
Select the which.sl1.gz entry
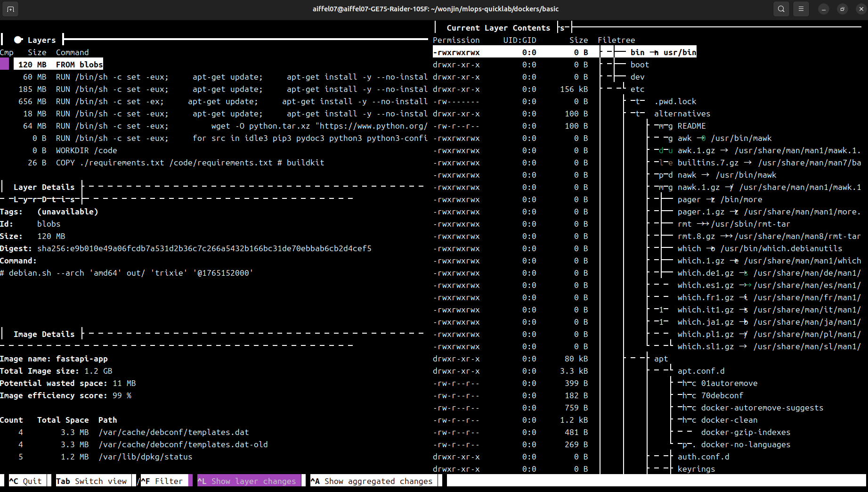click(x=769, y=346)
